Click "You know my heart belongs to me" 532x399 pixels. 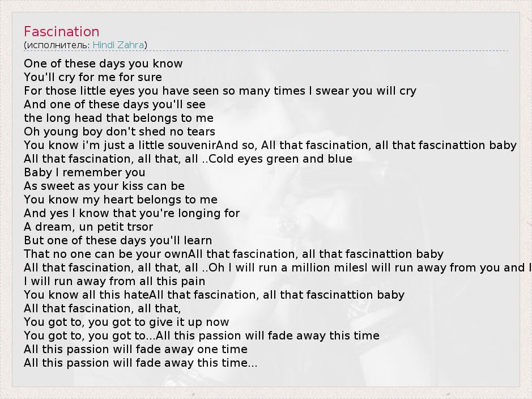click(x=121, y=199)
